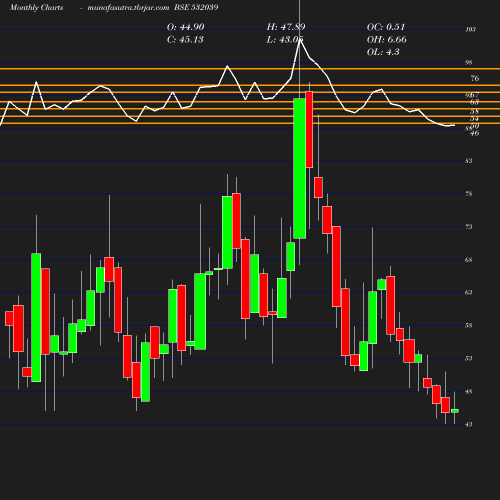Click the close value "C: 45.13"

point(185,39)
